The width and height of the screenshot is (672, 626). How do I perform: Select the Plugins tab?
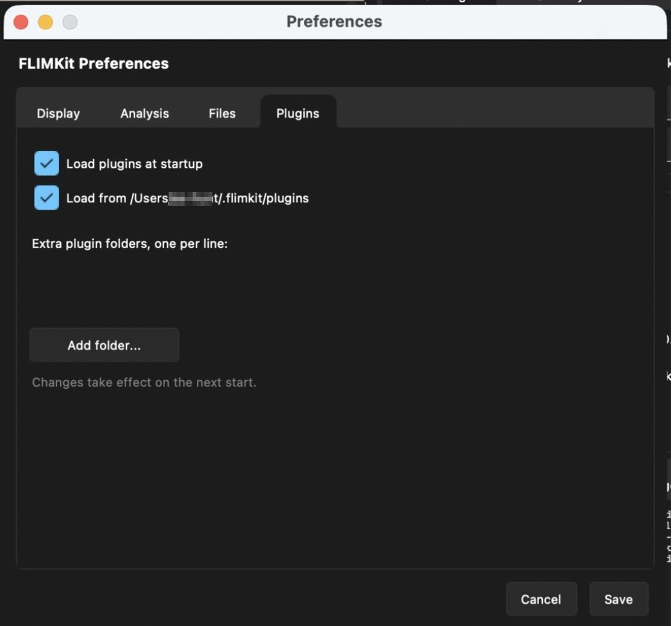coord(298,113)
